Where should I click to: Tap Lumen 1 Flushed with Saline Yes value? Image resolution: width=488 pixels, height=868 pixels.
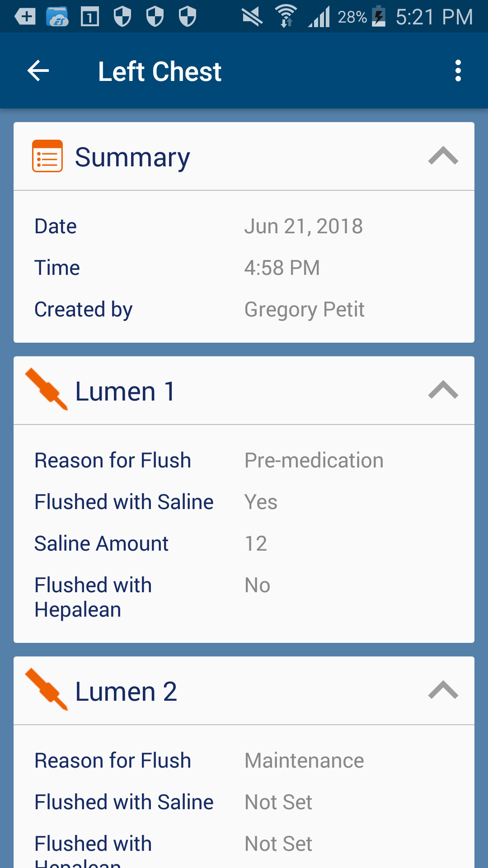click(261, 502)
